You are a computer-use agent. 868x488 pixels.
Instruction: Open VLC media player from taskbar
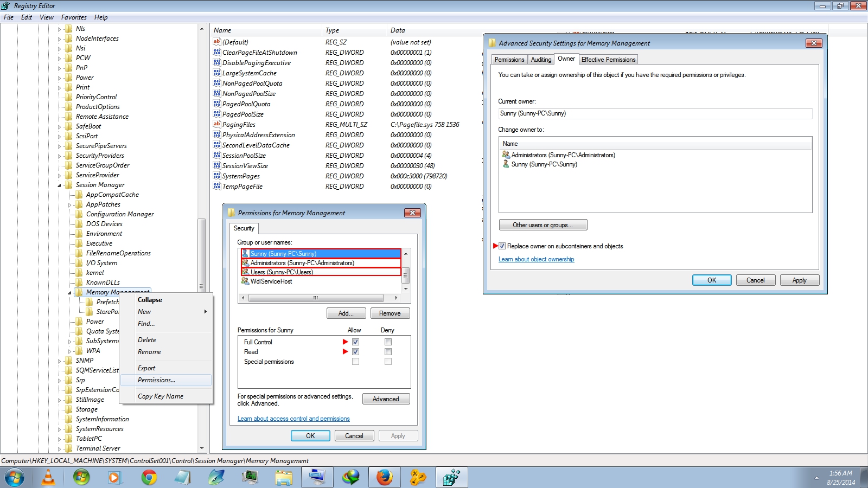point(48,477)
